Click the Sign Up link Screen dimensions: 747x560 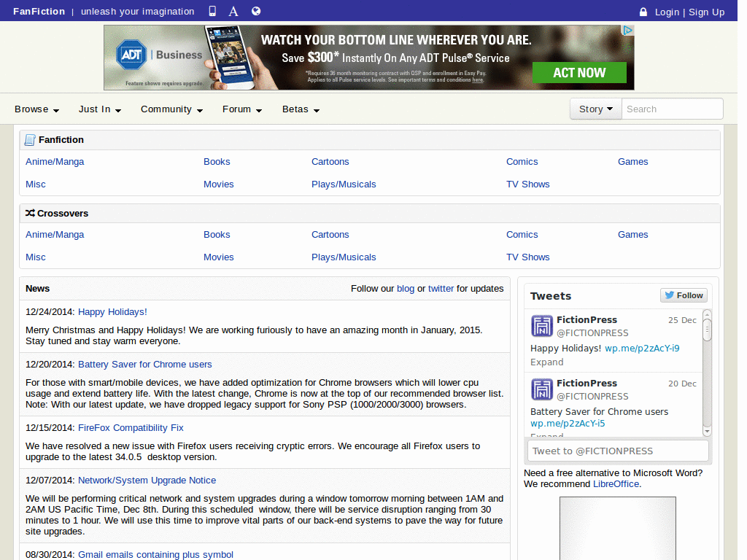pyautogui.click(x=706, y=12)
